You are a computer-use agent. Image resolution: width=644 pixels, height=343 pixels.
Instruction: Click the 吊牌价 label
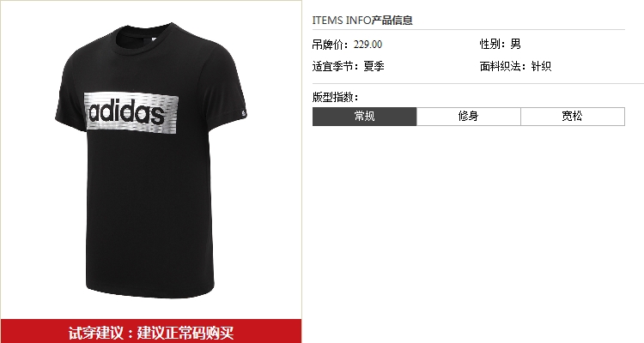[x=328, y=45]
